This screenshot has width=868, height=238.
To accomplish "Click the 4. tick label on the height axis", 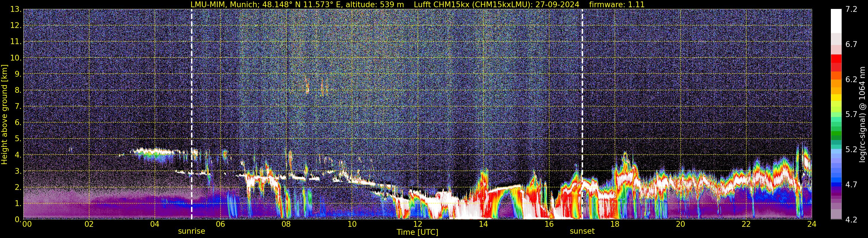I will click(x=18, y=155).
